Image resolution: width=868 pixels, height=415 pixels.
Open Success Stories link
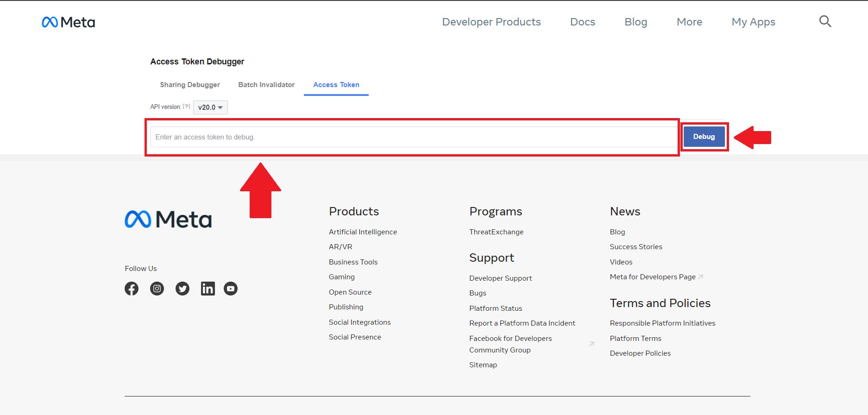(636, 247)
